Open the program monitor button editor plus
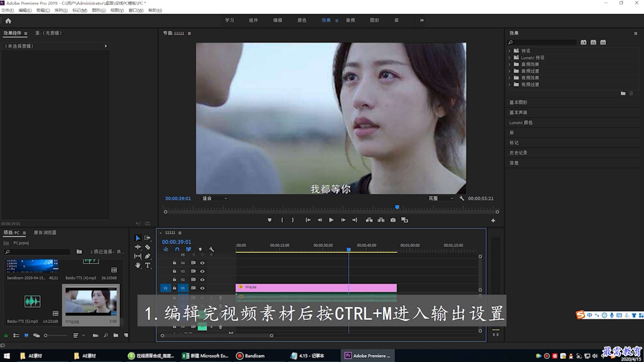The width and height of the screenshot is (644, 362). point(493,221)
